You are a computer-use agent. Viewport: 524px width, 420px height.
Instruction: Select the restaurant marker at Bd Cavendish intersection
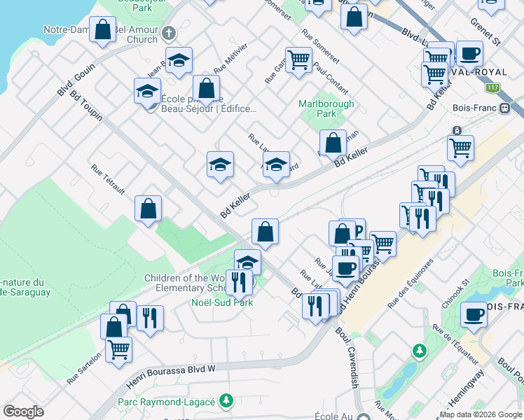click(315, 307)
